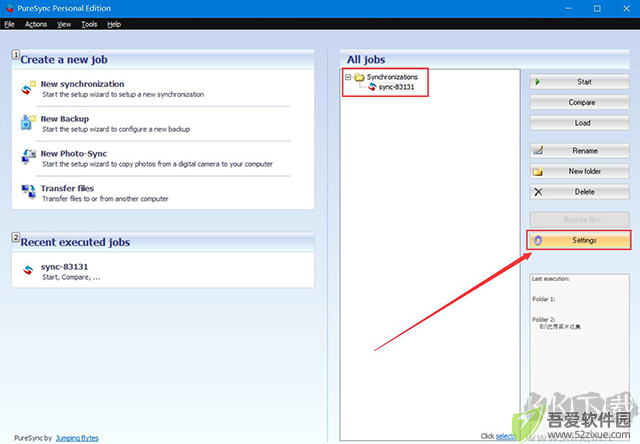The height and width of the screenshot is (444, 640).
Task: Click the Load button
Action: pos(580,123)
